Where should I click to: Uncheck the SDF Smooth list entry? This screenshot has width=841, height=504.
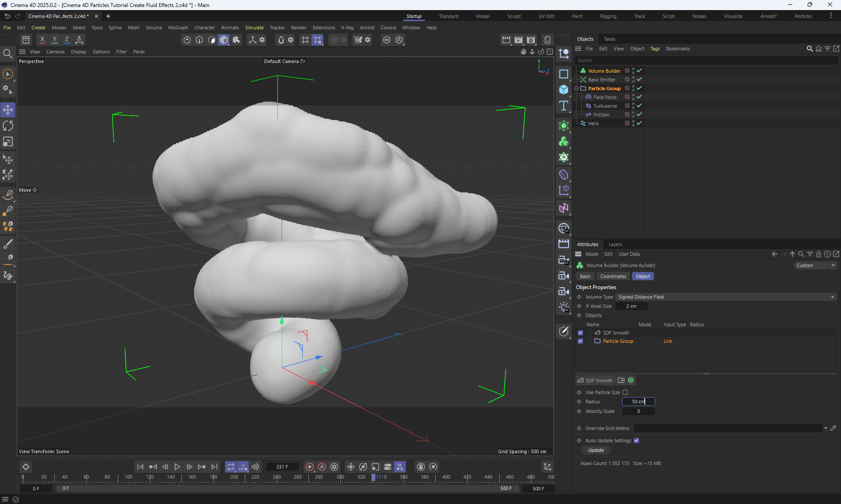click(x=580, y=333)
